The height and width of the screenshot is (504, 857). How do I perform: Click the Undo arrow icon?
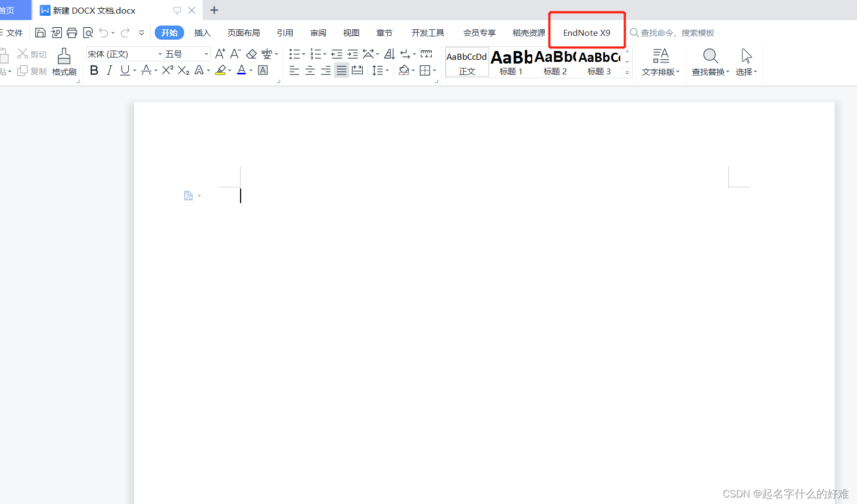pos(104,33)
